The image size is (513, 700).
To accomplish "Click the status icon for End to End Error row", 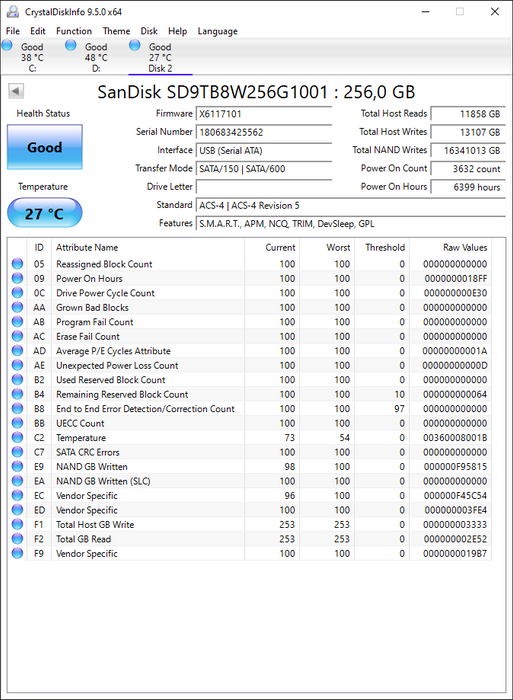I will coord(17,408).
